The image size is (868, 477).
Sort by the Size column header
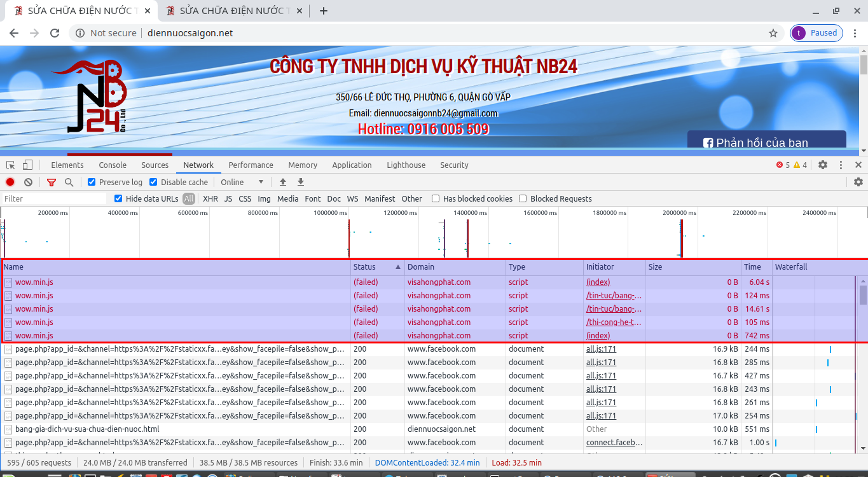[694, 267]
